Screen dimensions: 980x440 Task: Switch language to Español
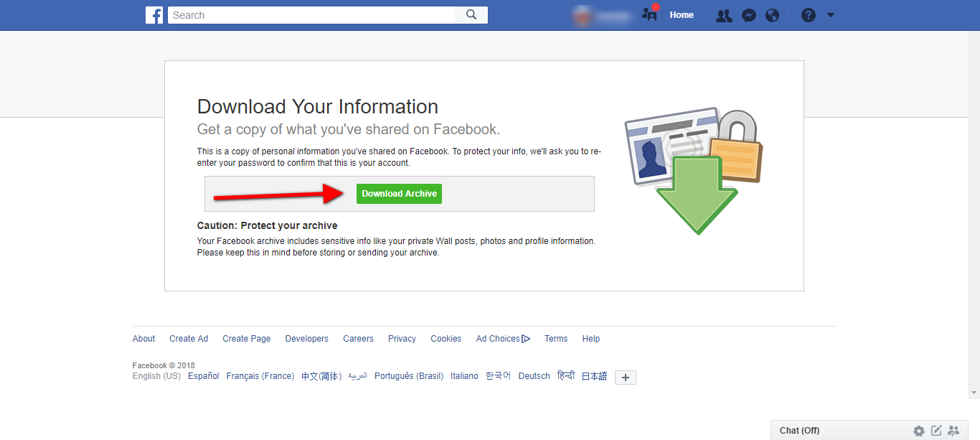204,376
